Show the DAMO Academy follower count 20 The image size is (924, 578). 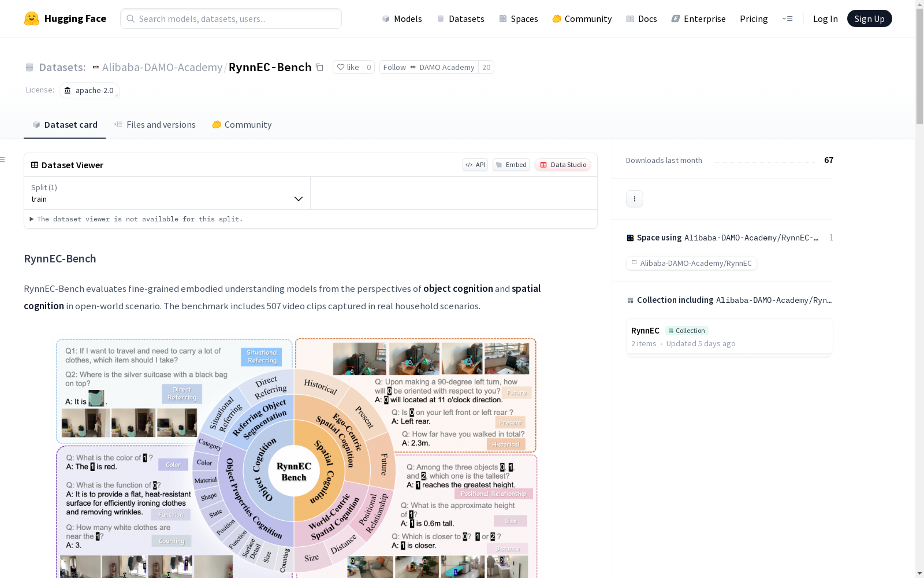coord(486,67)
